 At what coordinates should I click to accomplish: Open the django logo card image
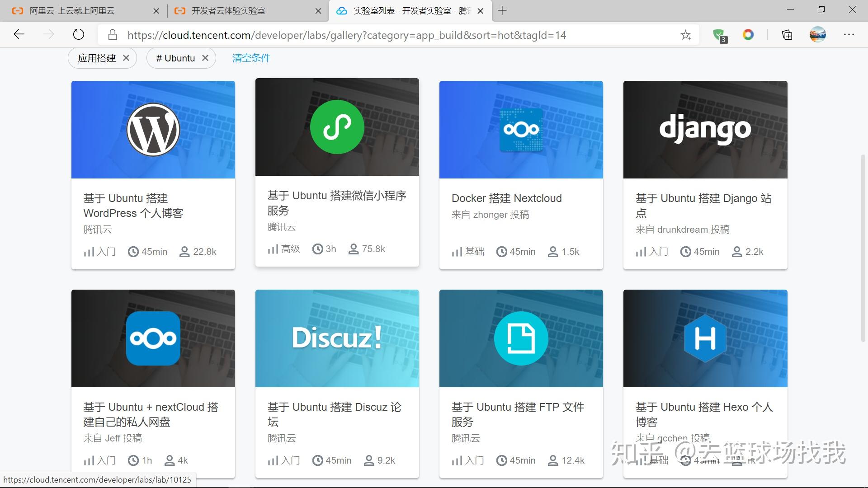tap(705, 130)
